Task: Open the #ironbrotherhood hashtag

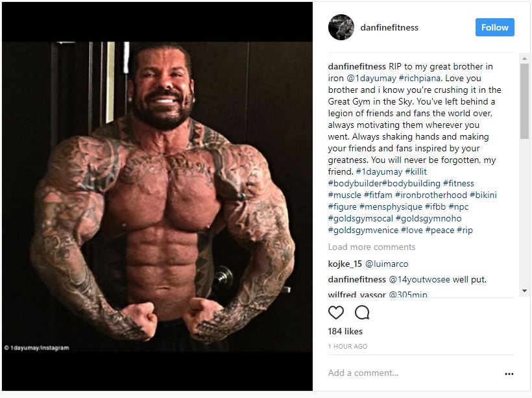Action: click(431, 195)
